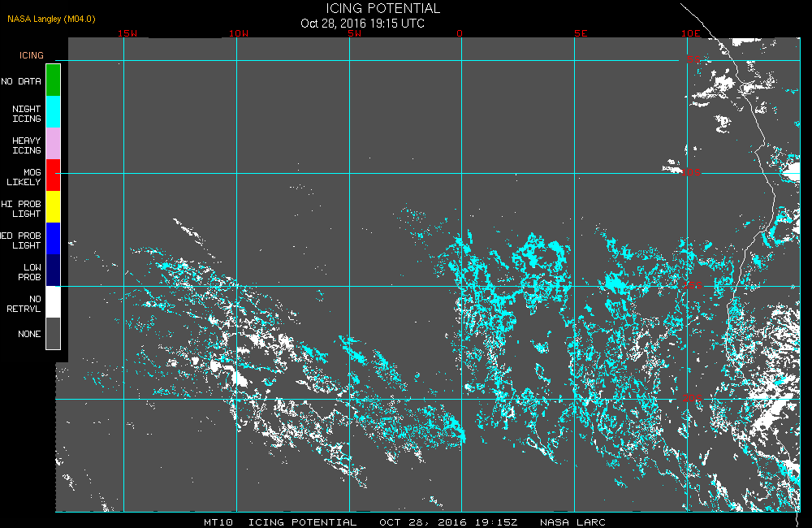Click the cyan NIGHT ICING legend swatch
812x528 pixels.
tap(54, 112)
